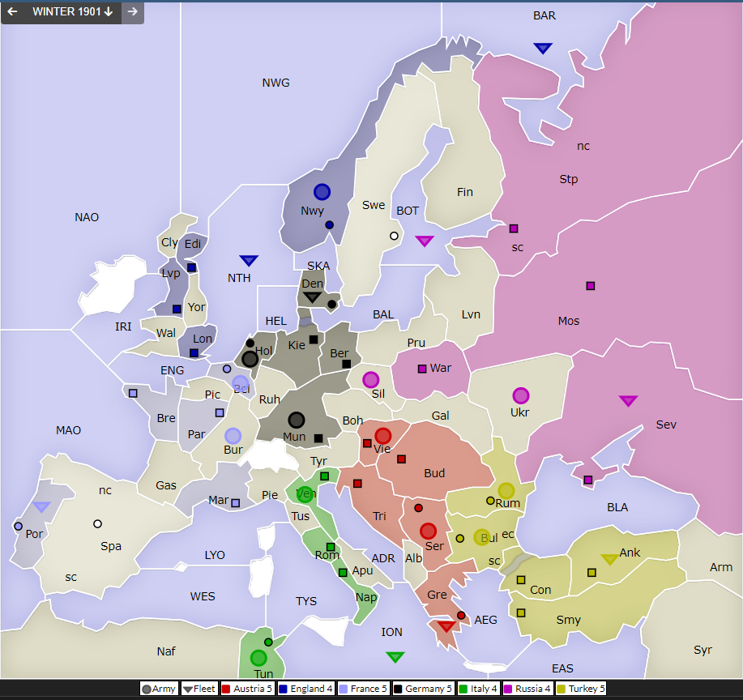This screenshot has height=700, width=743.
Task: Click the Fleet entry in the legend
Action: pos(199,689)
